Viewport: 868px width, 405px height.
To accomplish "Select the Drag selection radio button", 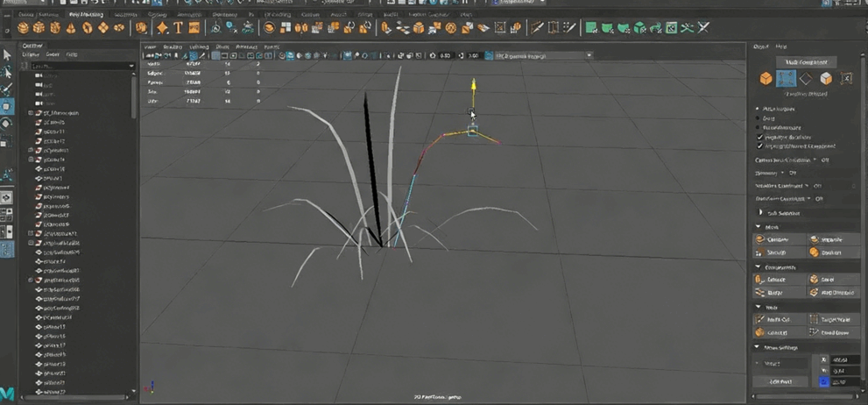I will click(759, 118).
